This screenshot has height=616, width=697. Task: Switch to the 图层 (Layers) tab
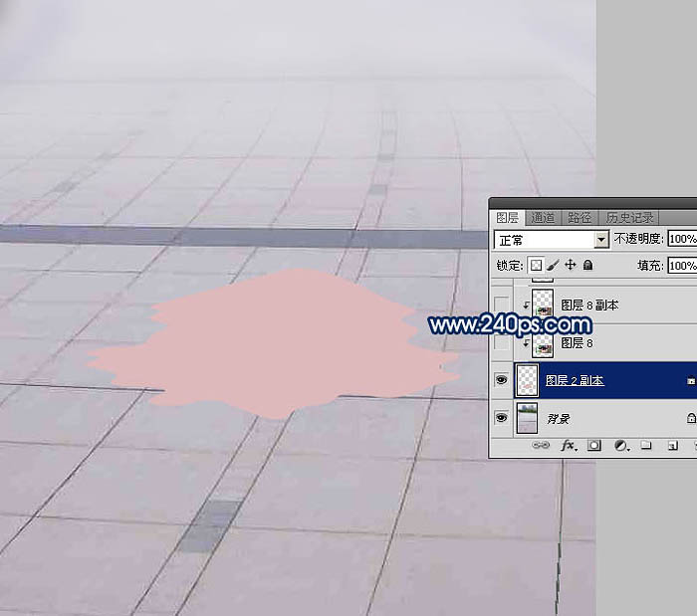pos(507,218)
